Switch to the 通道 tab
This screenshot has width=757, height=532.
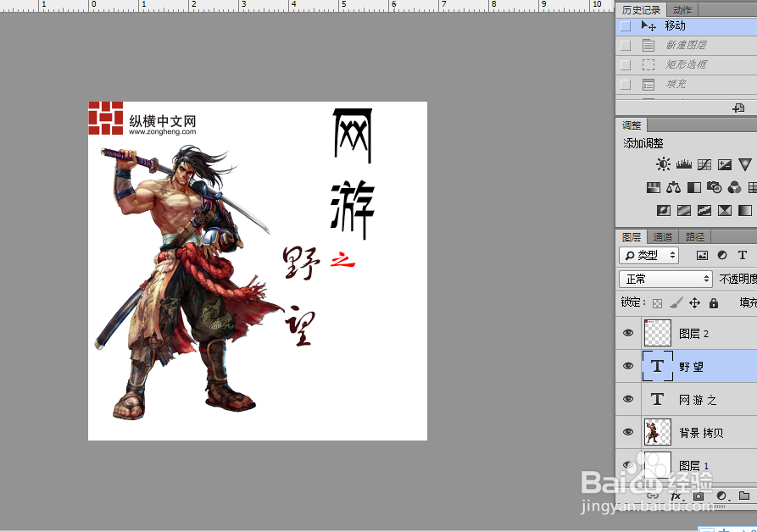(x=662, y=237)
